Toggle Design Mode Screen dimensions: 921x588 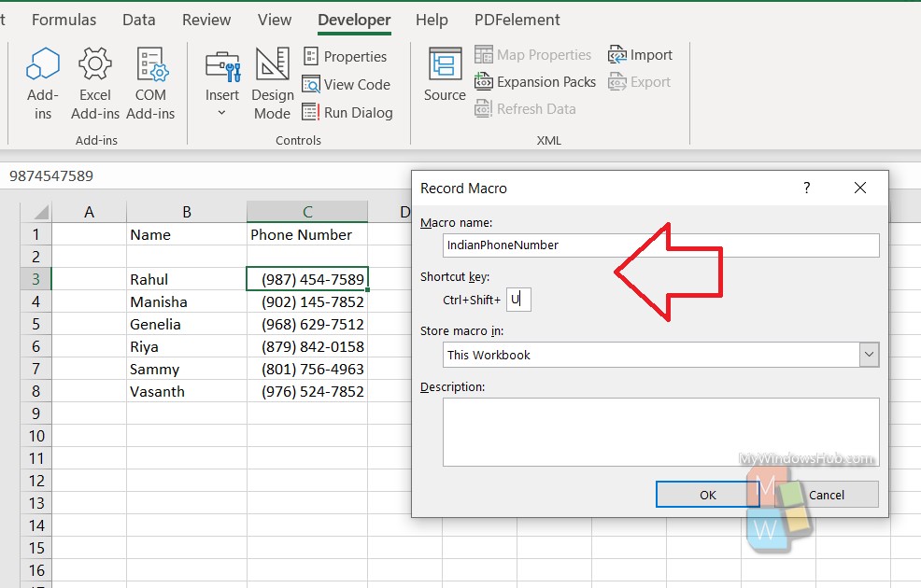point(272,82)
